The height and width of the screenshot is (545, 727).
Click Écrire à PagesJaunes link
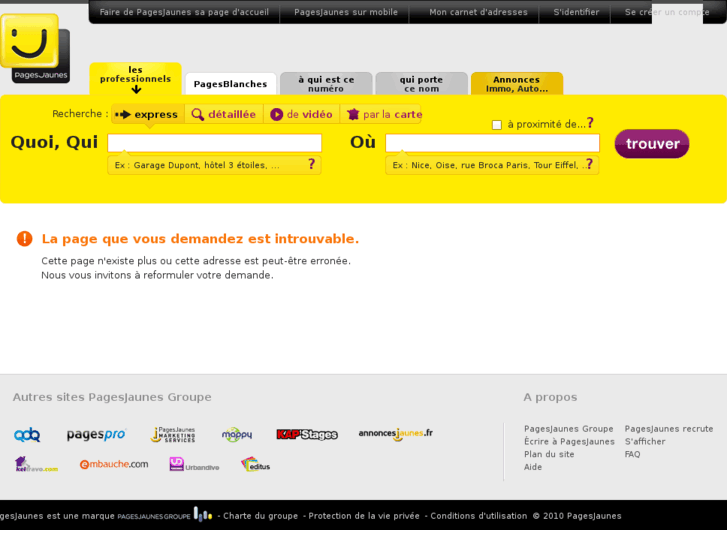[x=569, y=442]
